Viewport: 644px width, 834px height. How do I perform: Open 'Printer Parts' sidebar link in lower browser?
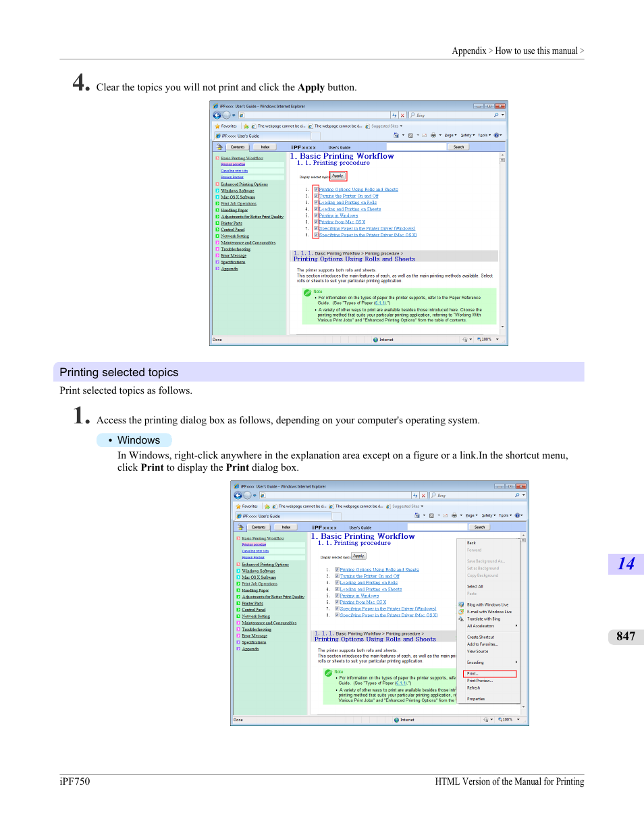coord(252,604)
